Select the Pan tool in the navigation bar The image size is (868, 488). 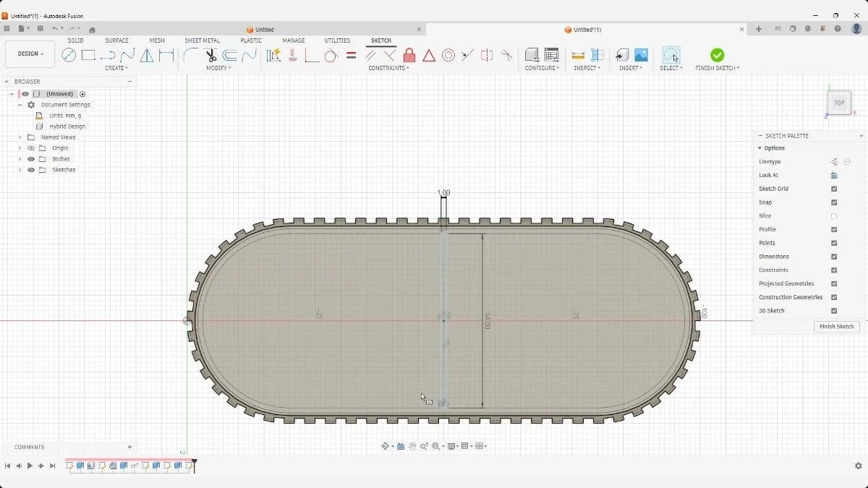pos(413,446)
